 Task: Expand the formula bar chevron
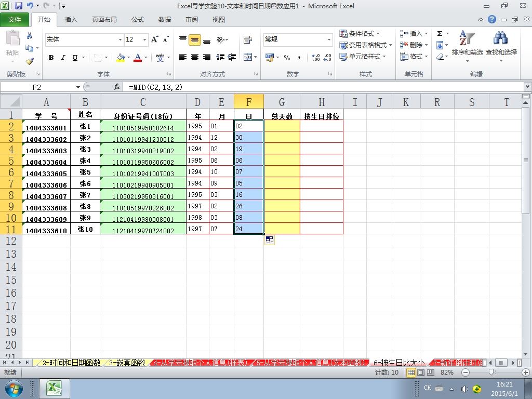(528, 87)
